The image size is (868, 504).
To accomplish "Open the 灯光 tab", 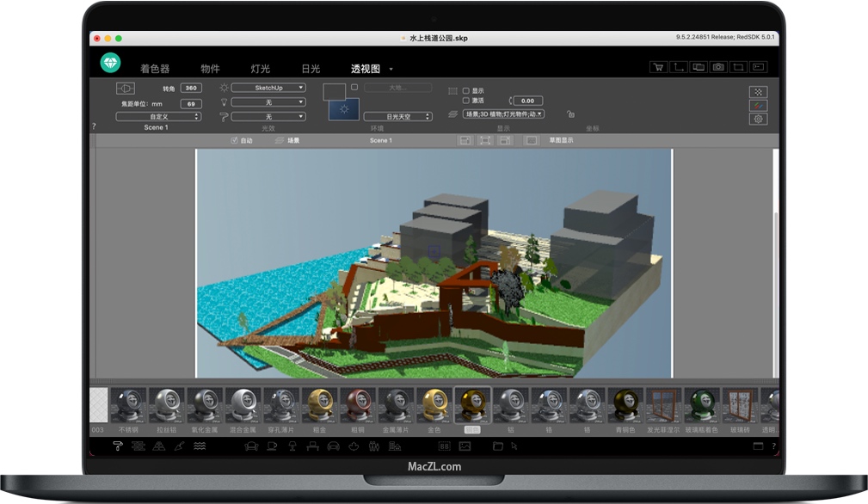I will coord(260,69).
